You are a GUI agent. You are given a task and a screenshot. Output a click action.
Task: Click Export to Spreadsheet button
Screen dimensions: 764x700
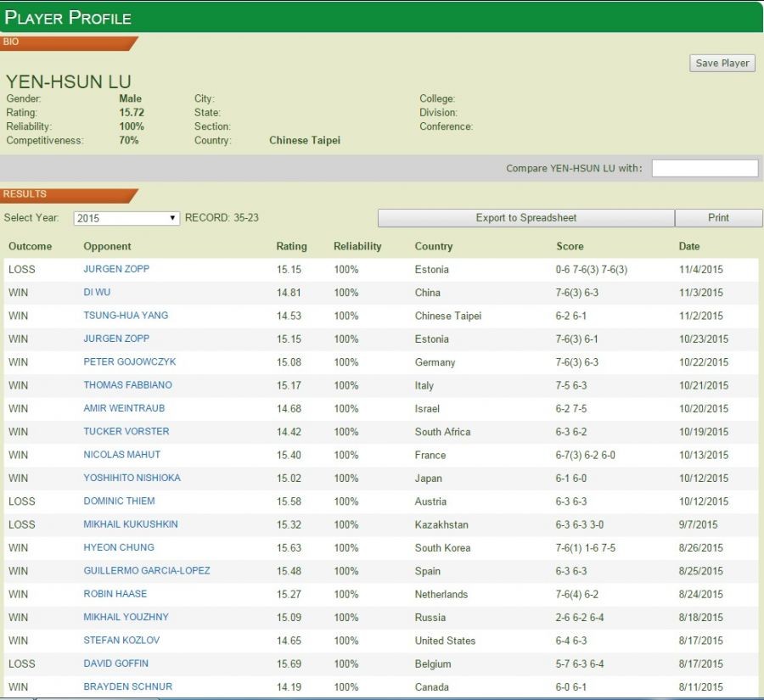tap(525, 218)
